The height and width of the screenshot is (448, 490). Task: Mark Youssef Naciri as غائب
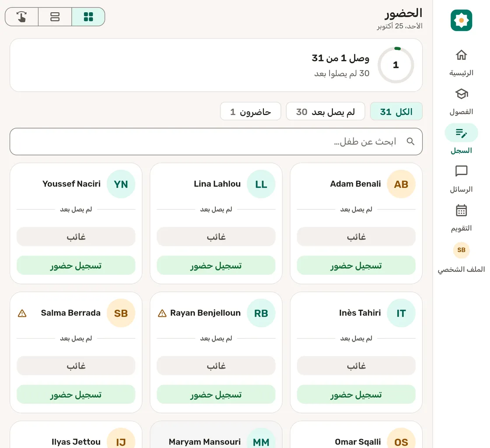[x=76, y=237]
